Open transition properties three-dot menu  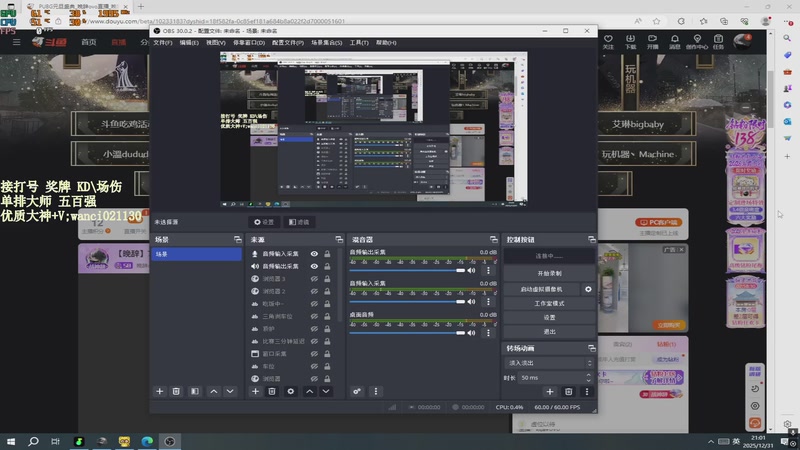587,391
